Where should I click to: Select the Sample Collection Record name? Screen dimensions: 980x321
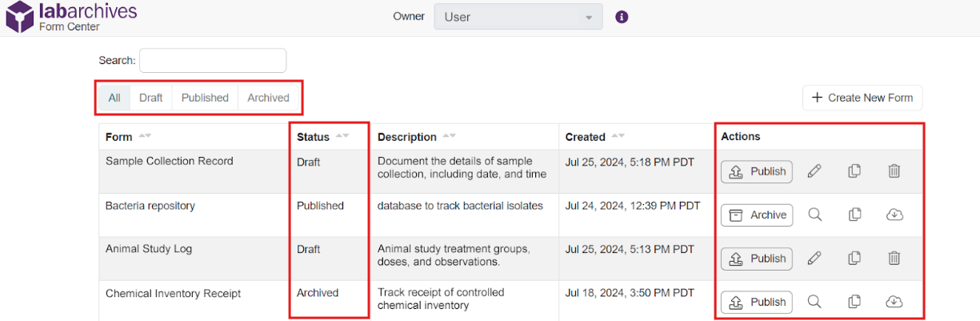[x=170, y=161]
